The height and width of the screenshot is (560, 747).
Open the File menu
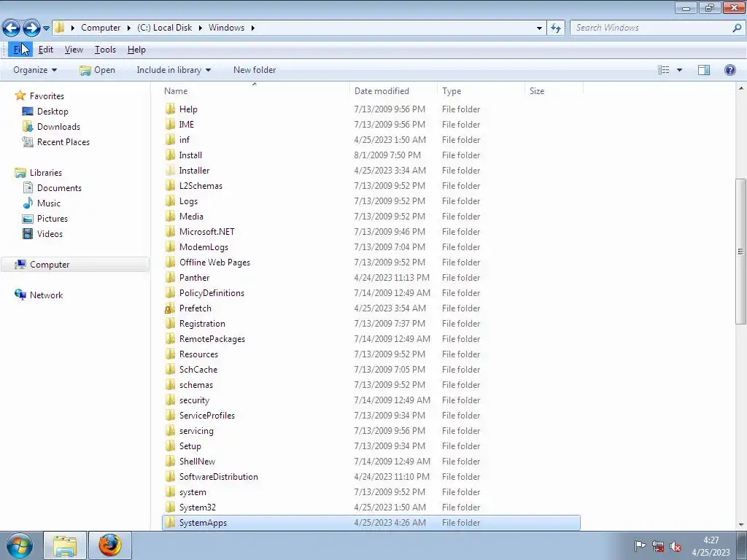coord(20,50)
